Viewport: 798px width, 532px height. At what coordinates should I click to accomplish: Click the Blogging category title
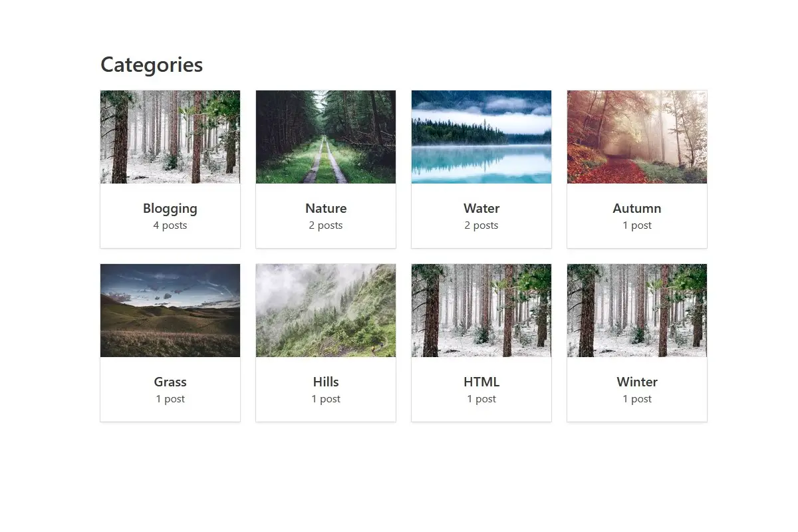point(170,208)
